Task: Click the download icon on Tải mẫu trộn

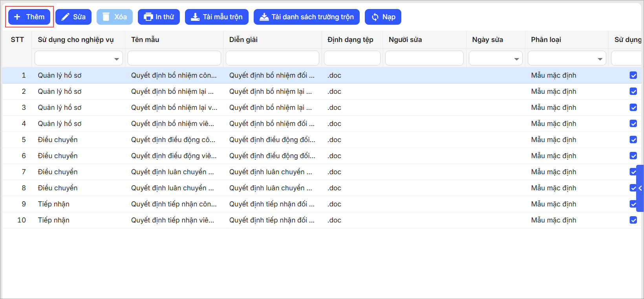Action: [x=195, y=17]
